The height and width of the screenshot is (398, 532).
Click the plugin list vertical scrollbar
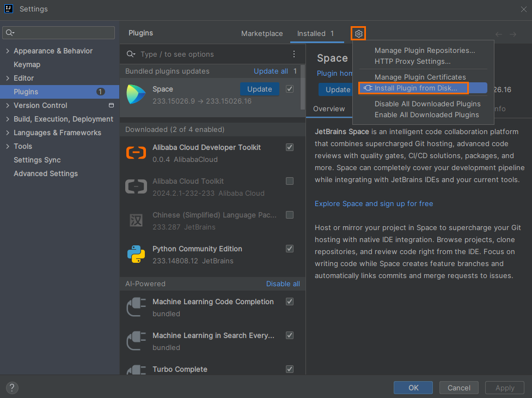point(303,88)
